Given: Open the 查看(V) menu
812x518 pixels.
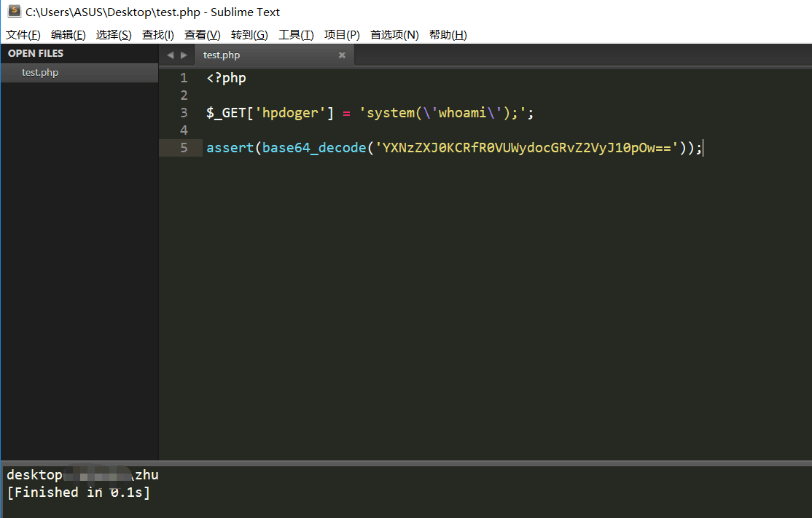Looking at the screenshot, I should click(x=203, y=35).
